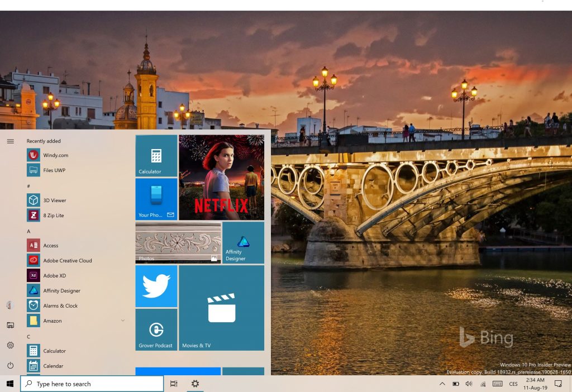Expand the Start menu hamburger
Image resolution: width=572 pixels, height=392 pixels.
coord(11,141)
